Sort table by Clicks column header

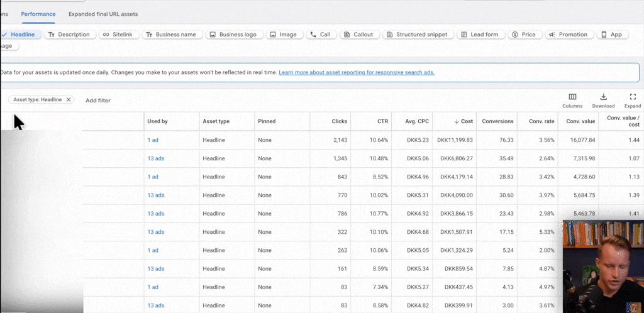click(x=339, y=121)
